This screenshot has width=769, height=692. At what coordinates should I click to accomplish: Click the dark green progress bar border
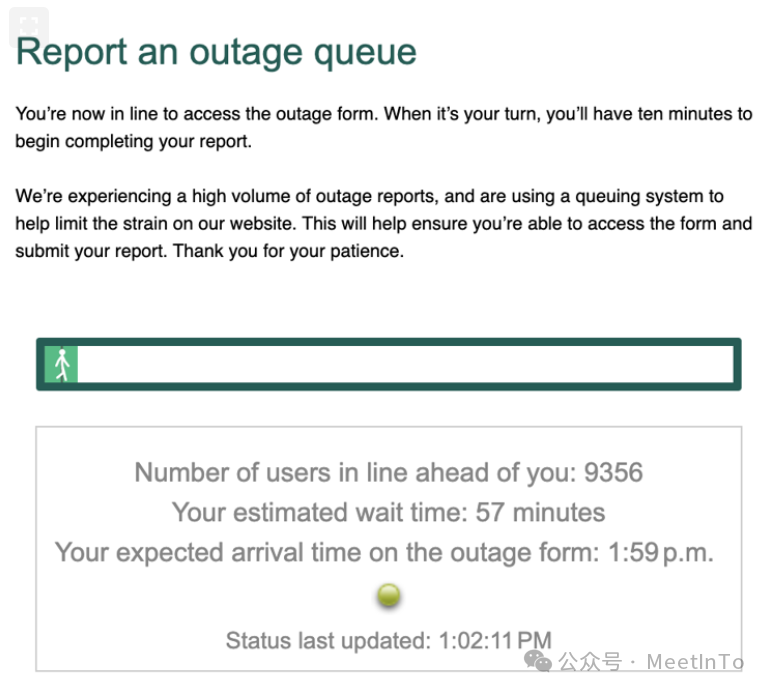point(389,342)
